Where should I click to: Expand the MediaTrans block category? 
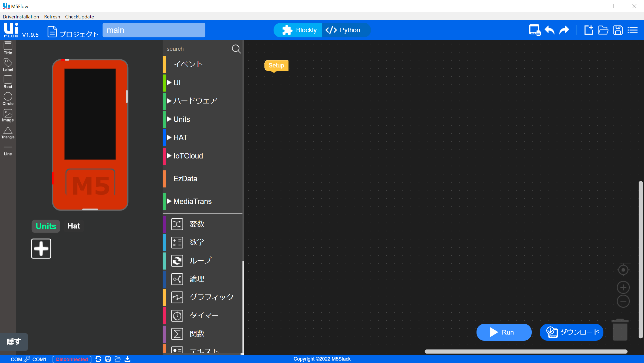[202, 202]
